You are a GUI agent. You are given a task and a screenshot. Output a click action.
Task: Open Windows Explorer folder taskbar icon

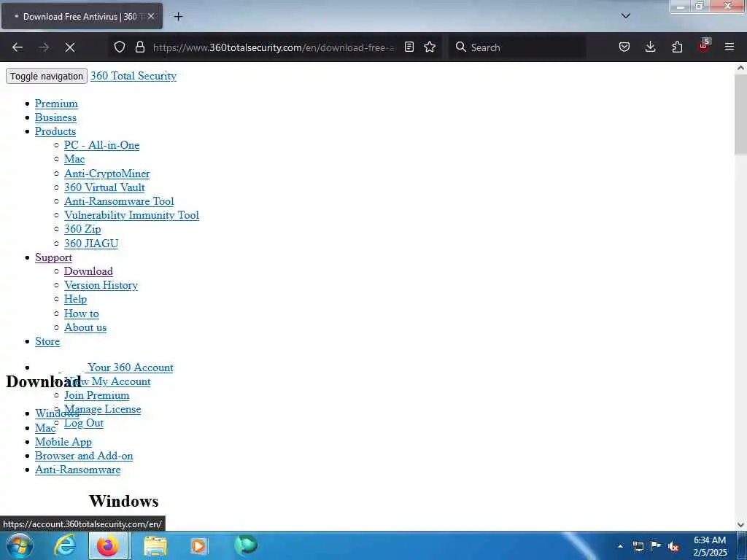pos(155,546)
